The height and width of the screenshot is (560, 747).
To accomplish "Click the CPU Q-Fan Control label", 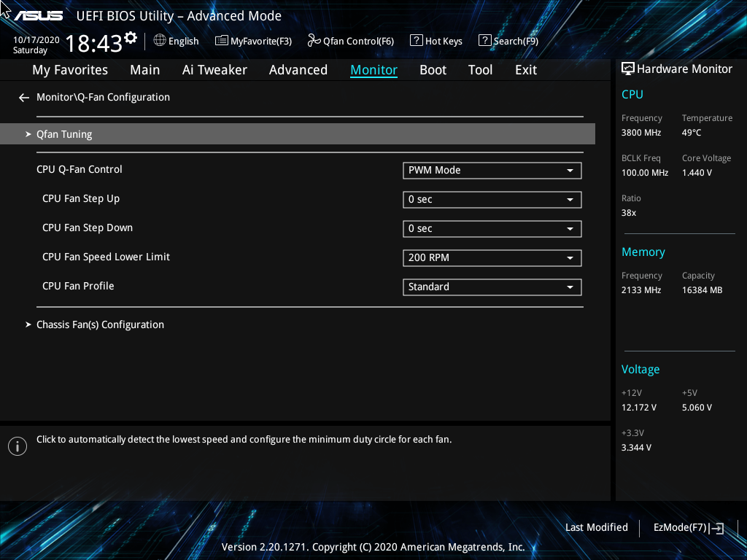I will point(79,169).
